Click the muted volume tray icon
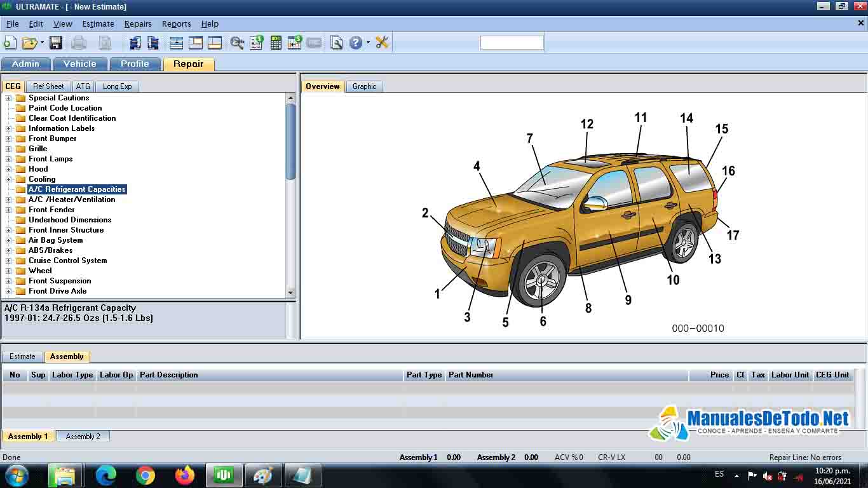Viewport: 868px width, 488px height. [x=767, y=475]
